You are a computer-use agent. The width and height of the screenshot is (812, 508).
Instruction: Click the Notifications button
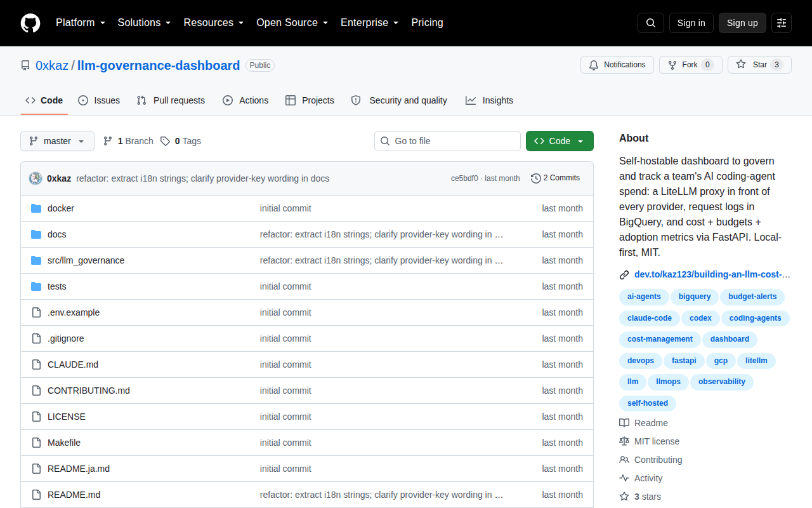[617, 65]
